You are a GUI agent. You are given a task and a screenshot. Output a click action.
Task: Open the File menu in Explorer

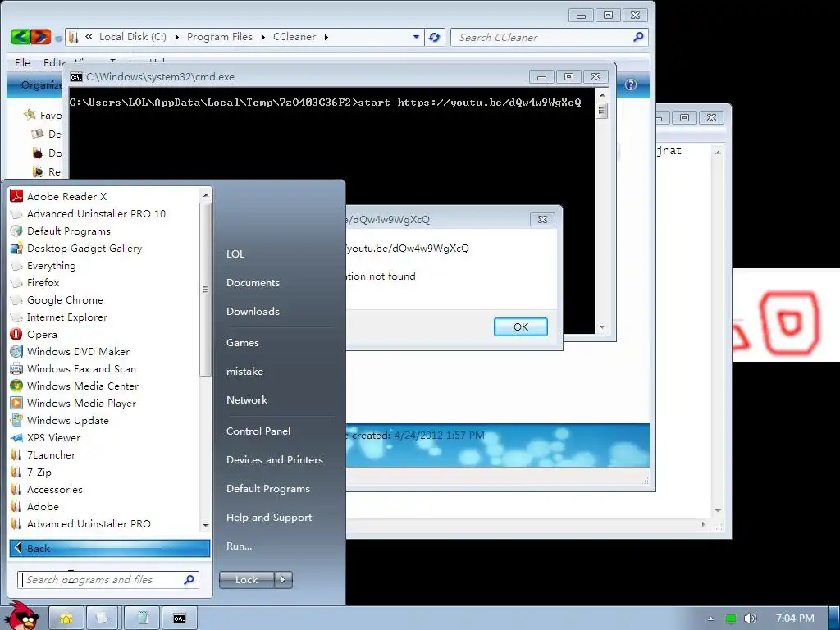click(x=22, y=62)
